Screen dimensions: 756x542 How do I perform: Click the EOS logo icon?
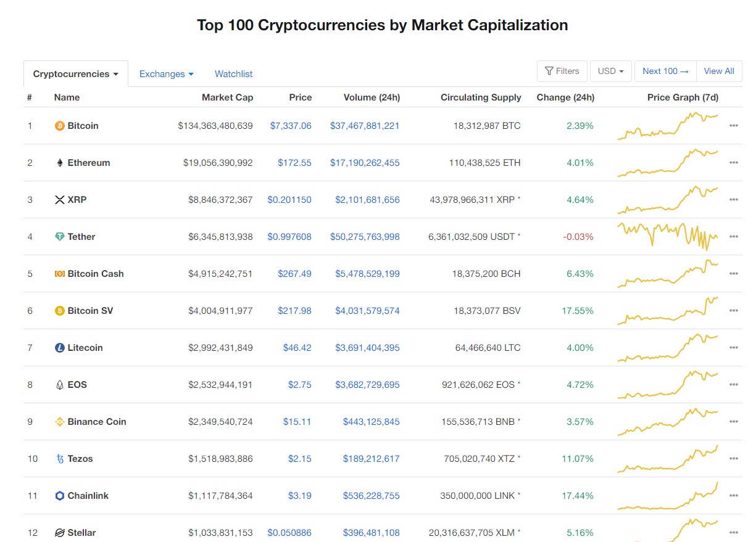60,385
